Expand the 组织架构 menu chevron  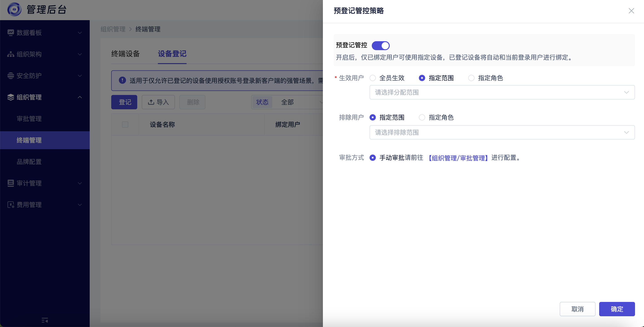(x=80, y=54)
